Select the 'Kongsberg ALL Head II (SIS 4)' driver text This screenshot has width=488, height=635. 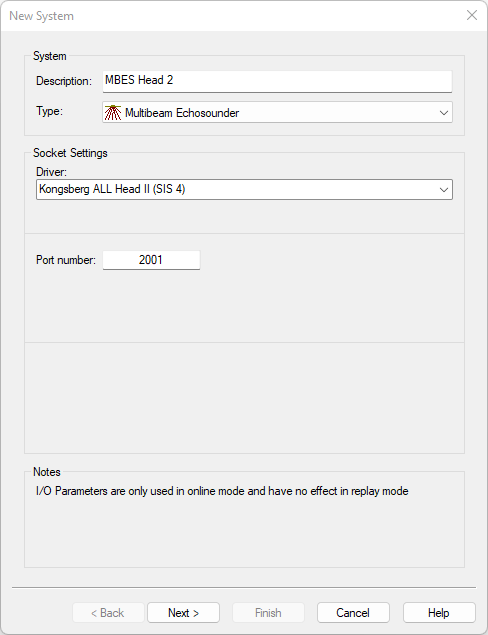click(x=112, y=189)
